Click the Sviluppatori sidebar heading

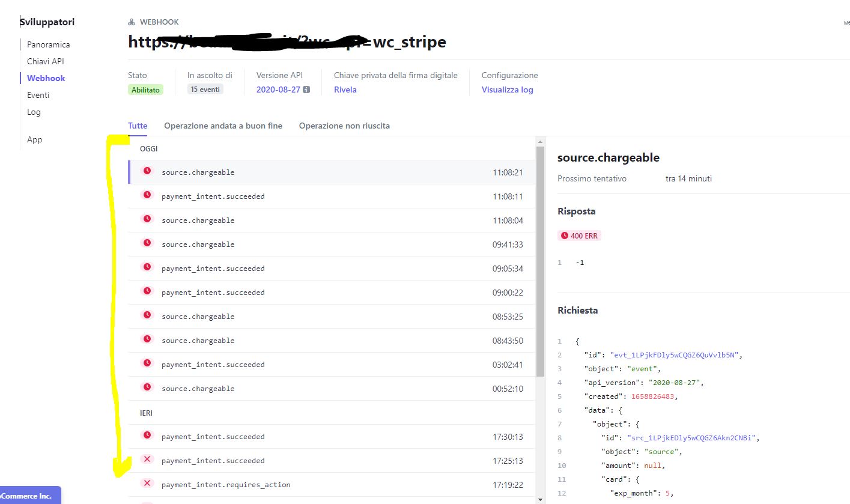47,22
